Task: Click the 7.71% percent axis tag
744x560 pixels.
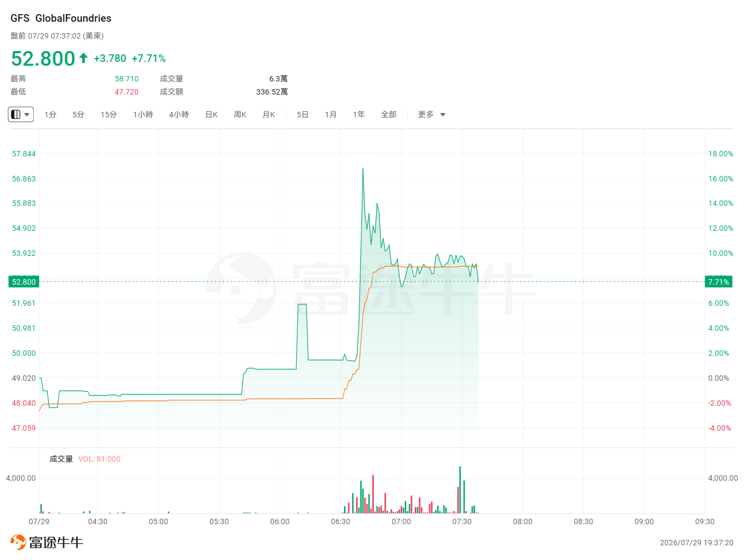Action: 718,282
